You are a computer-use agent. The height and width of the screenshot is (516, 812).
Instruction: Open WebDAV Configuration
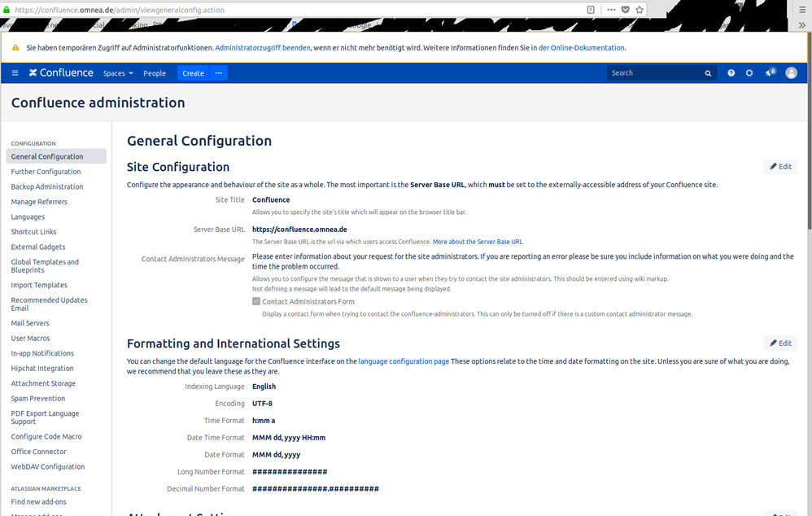tap(48, 466)
